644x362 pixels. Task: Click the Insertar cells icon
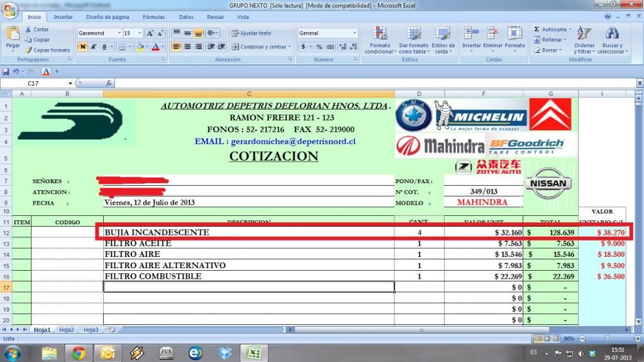pyautogui.click(x=471, y=33)
